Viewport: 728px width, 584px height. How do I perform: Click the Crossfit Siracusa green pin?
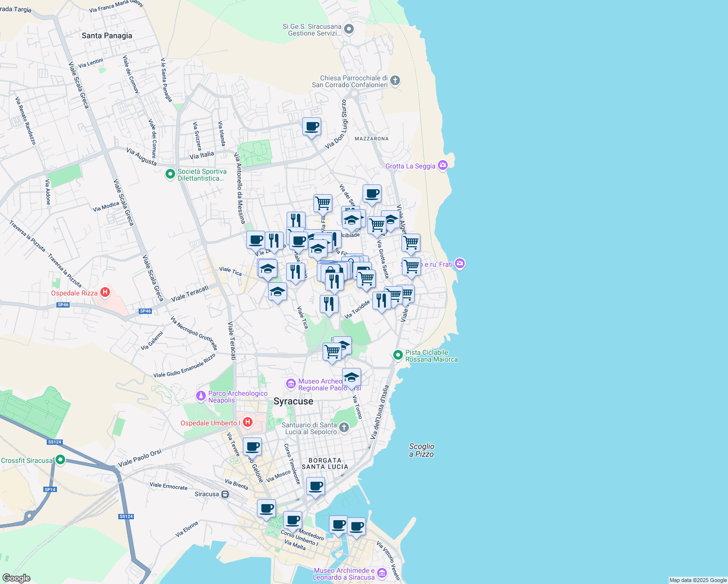[x=60, y=459]
